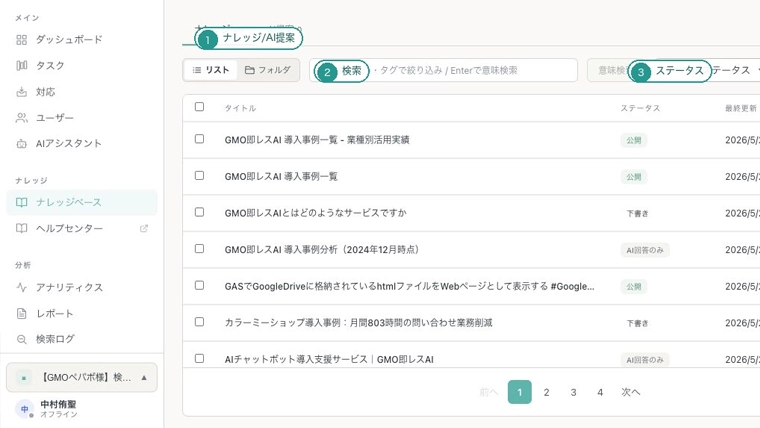Click 次へ to advance pages
The width and height of the screenshot is (760, 428).
[x=631, y=392]
